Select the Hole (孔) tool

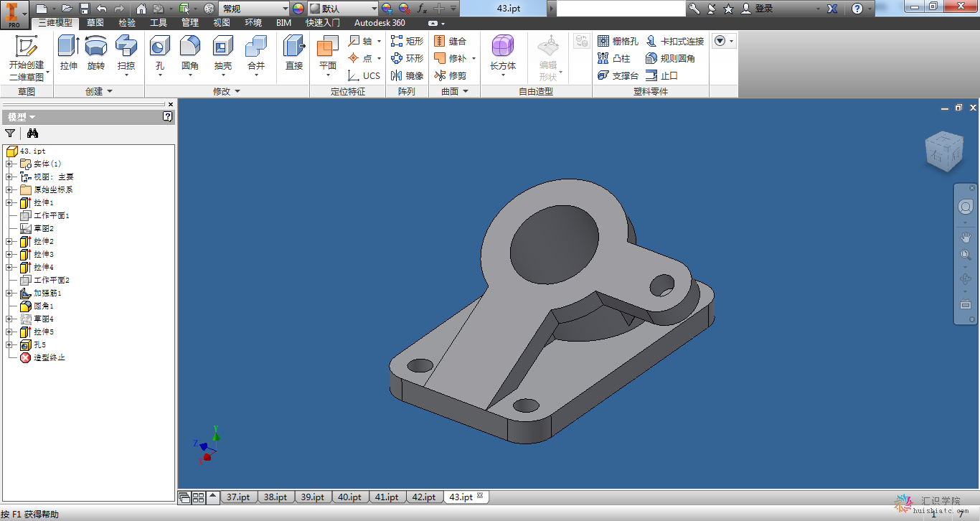click(x=160, y=56)
